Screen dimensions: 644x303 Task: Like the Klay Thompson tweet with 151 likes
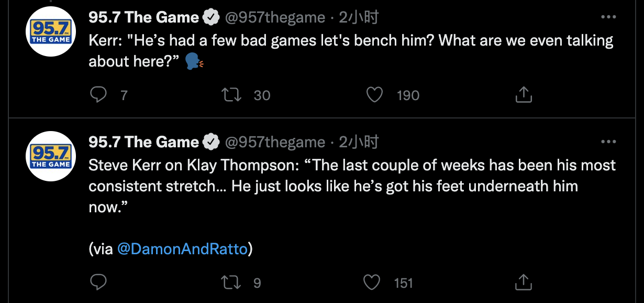(372, 283)
